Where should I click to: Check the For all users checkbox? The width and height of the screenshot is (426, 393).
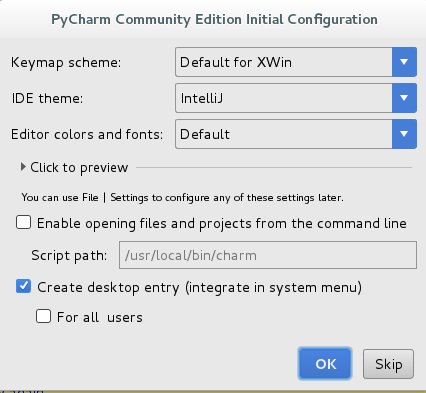[x=44, y=316]
